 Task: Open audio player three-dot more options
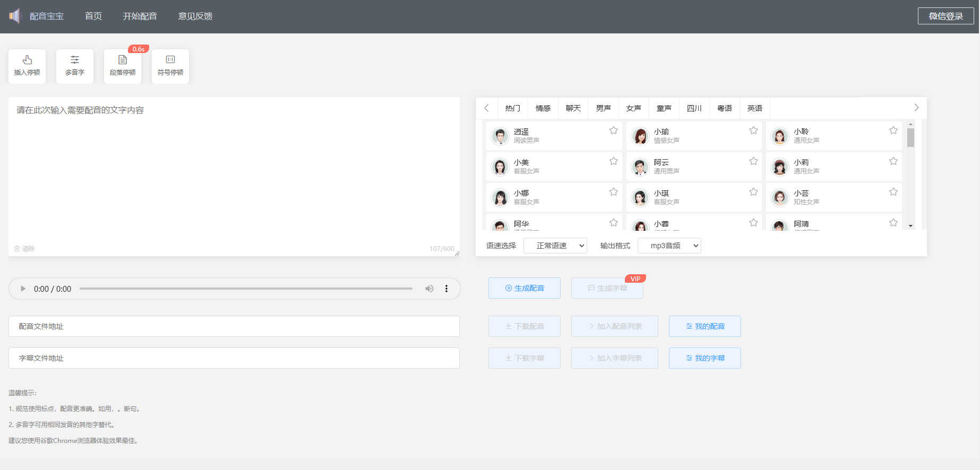coord(446,289)
